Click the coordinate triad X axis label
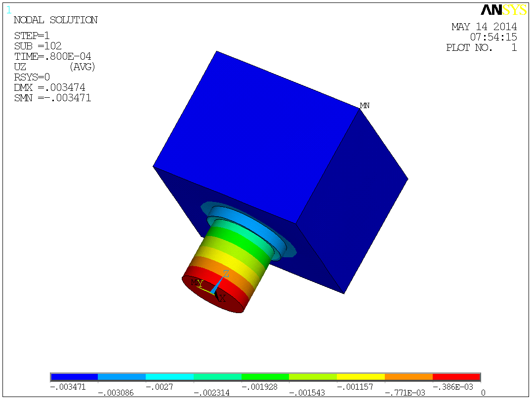 (x=222, y=298)
